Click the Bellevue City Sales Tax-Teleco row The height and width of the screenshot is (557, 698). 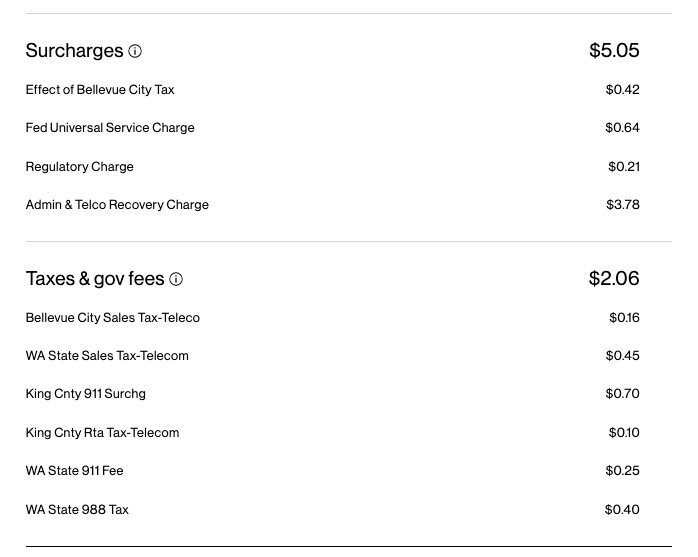[x=113, y=318]
